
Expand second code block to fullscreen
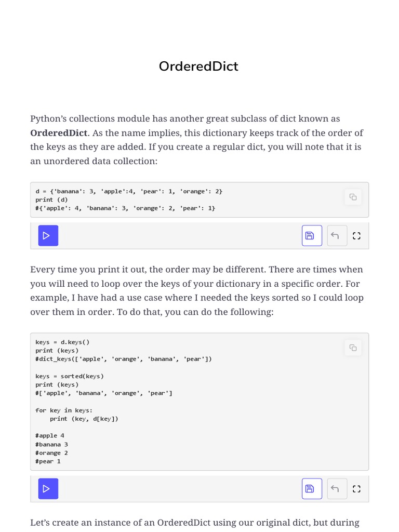(x=356, y=488)
